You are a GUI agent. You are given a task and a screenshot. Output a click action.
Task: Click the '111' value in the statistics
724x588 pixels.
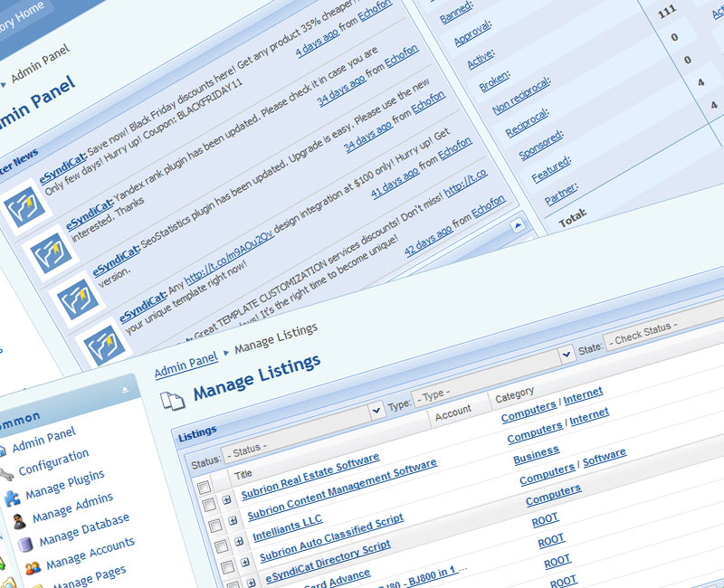click(x=667, y=13)
